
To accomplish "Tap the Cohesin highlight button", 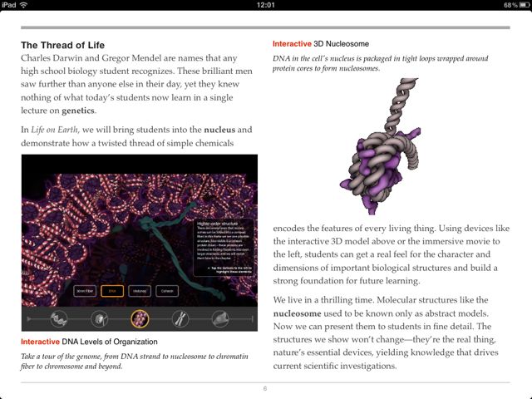I will 167,291.
